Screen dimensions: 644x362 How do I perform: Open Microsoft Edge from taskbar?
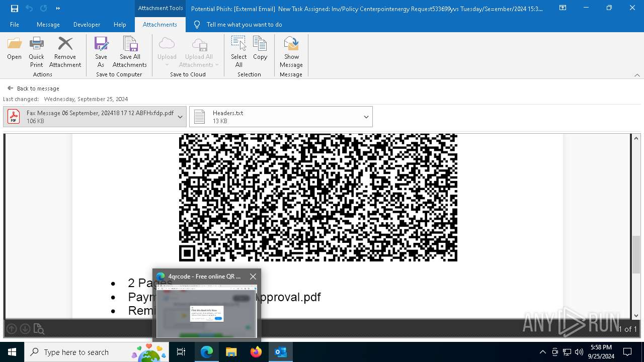point(207,352)
